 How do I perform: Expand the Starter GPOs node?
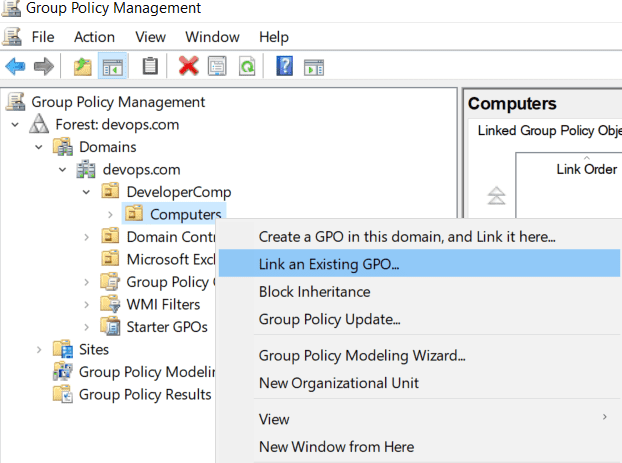86,327
